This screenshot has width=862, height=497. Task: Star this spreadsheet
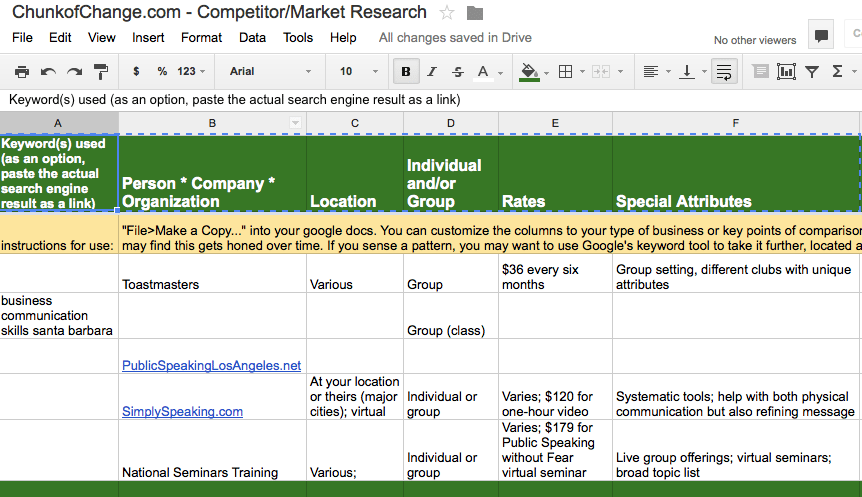point(447,12)
